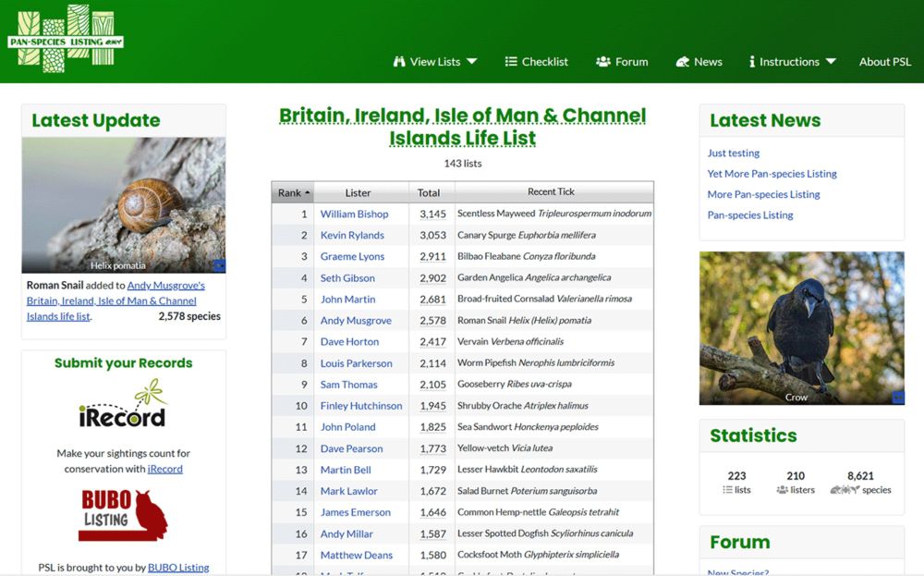Open Louis Parkerson's list
924x576 pixels.
[x=356, y=363]
